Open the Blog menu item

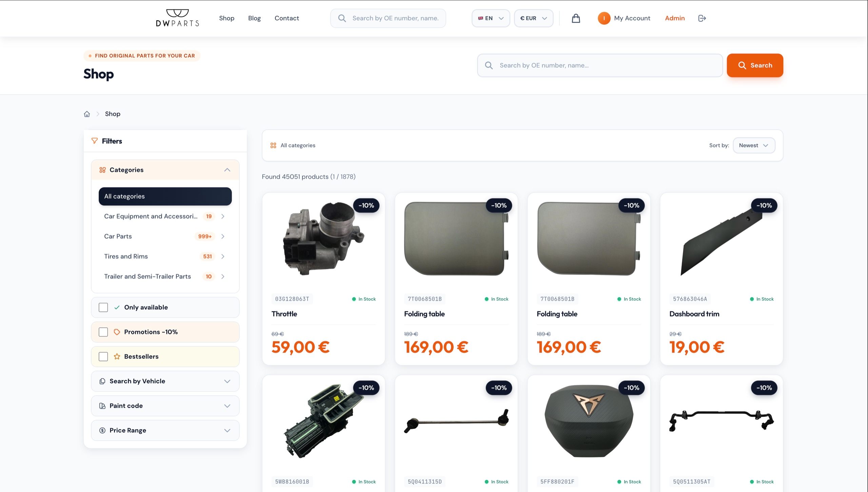point(254,18)
